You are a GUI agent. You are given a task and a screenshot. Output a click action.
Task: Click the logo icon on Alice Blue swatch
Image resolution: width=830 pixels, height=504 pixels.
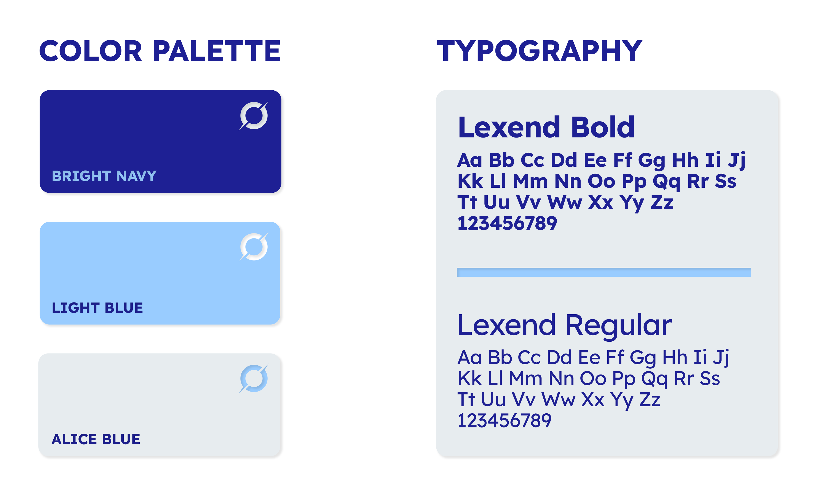click(x=254, y=379)
